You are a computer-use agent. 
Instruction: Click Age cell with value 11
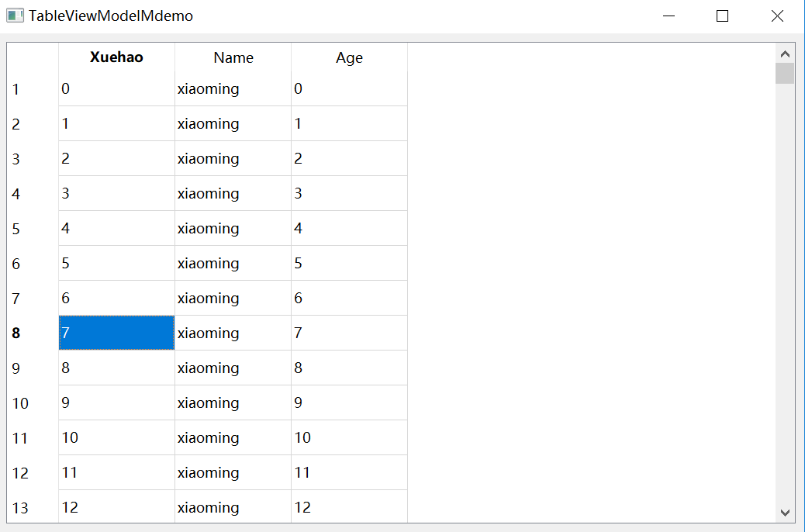tap(349, 473)
